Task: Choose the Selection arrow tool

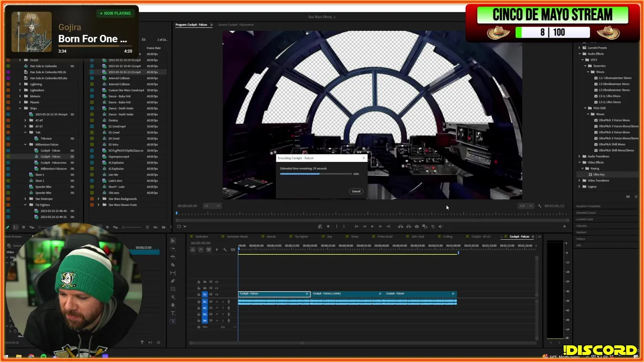Action: [173, 240]
